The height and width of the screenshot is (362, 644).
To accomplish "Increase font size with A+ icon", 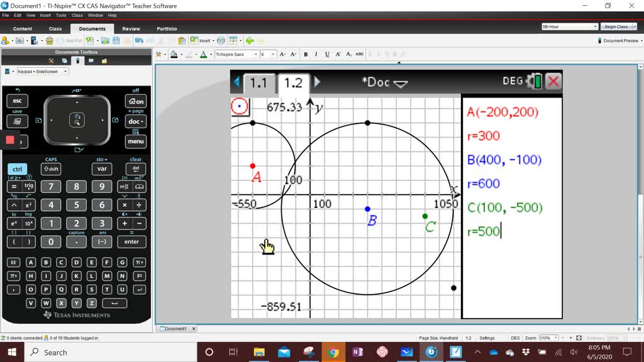I will tap(282, 54).
